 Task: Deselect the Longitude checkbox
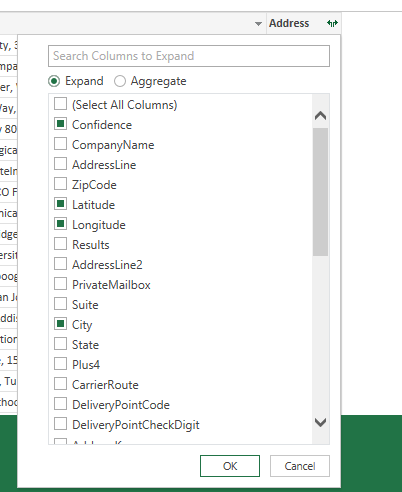[x=60, y=224]
